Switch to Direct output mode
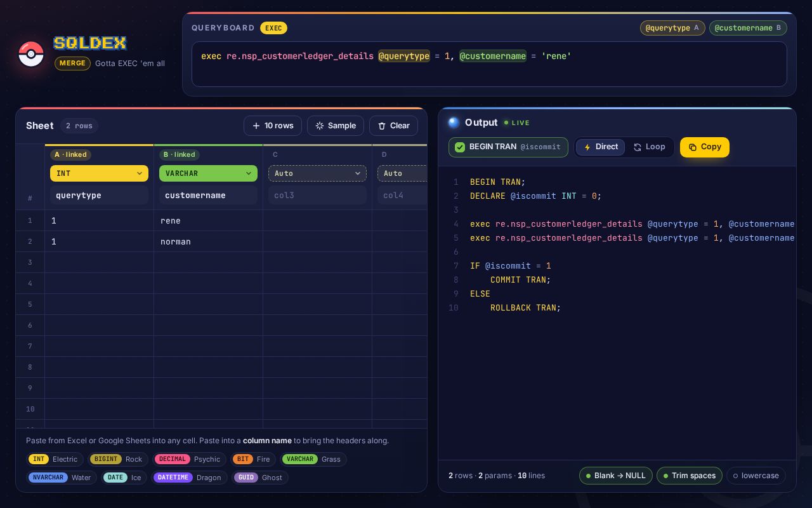812x508 pixels. [600, 147]
